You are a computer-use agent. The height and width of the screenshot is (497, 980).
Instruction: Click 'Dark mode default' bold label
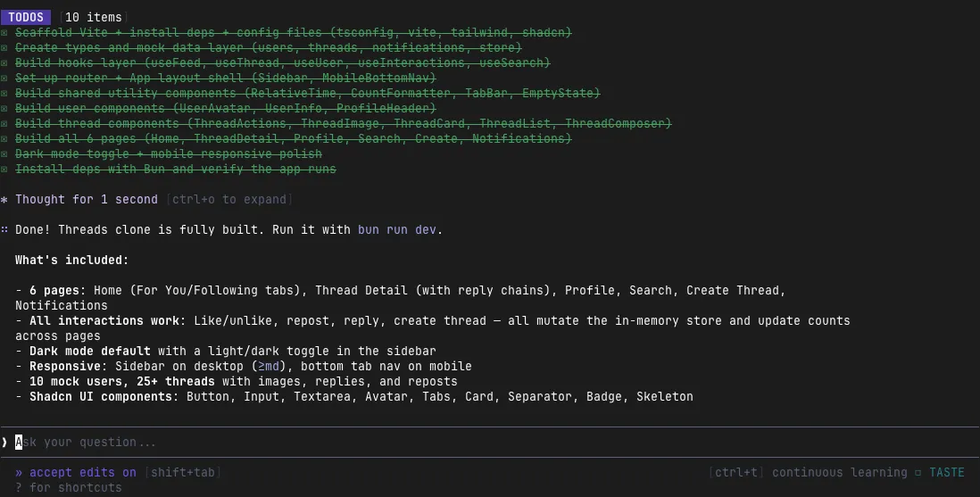tap(90, 351)
